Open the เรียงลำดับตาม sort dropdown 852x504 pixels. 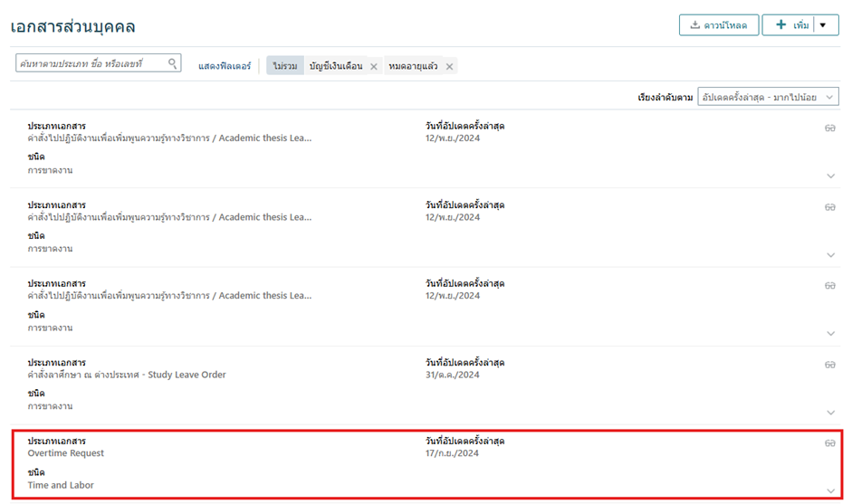tap(768, 97)
